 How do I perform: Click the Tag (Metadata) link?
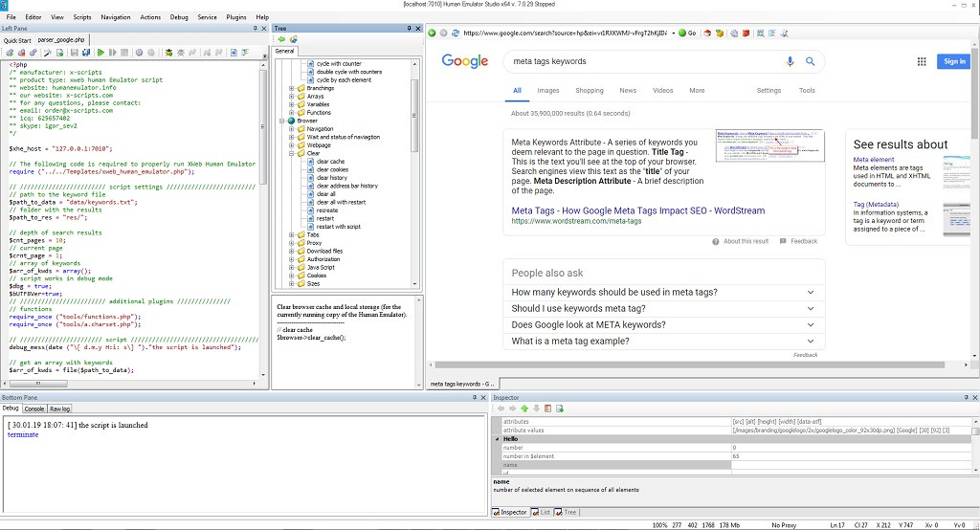pos(876,205)
